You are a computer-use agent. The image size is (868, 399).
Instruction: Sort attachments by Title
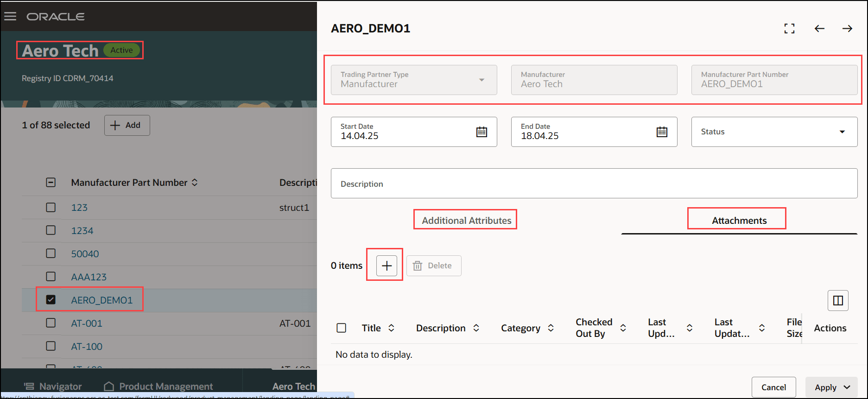[x=391, y=328]
